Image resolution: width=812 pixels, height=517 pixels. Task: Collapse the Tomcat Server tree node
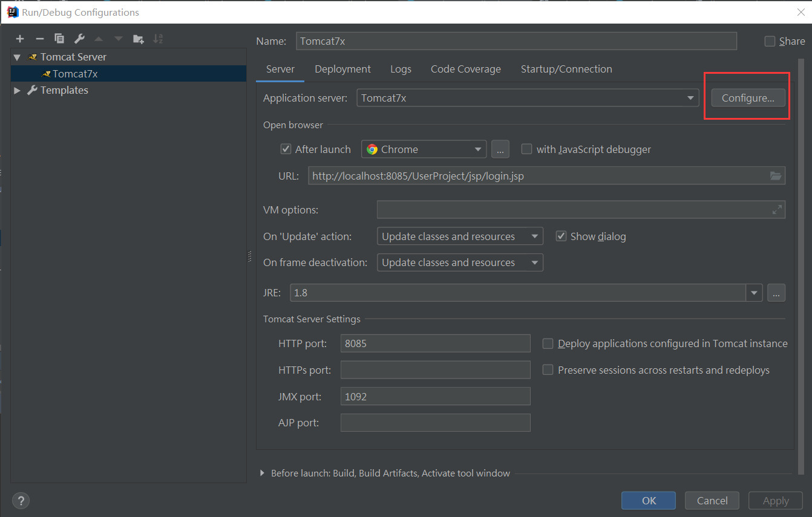(x=17, y=57)
